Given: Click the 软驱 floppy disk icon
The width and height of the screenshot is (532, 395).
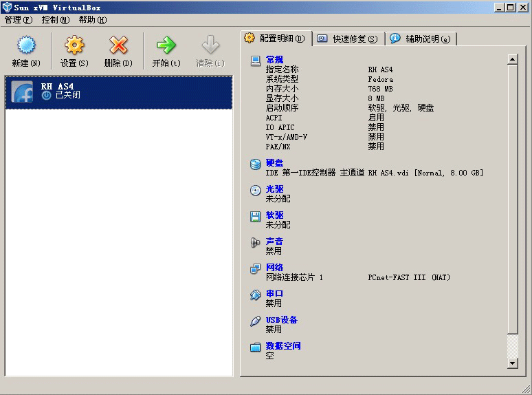Looking at the screenshot, I should click(255, 216).
